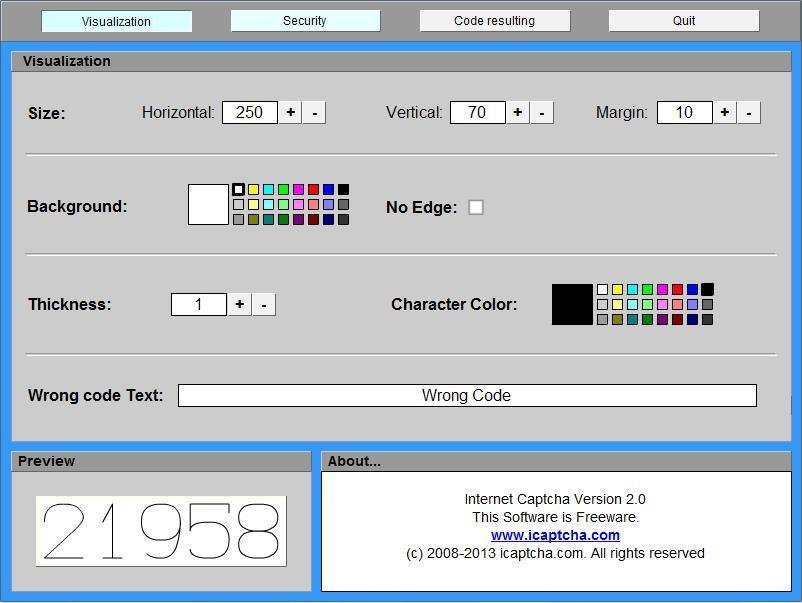
Task: Increase the Horizontal size with the plus button
Action: click(x=290, y=112)
